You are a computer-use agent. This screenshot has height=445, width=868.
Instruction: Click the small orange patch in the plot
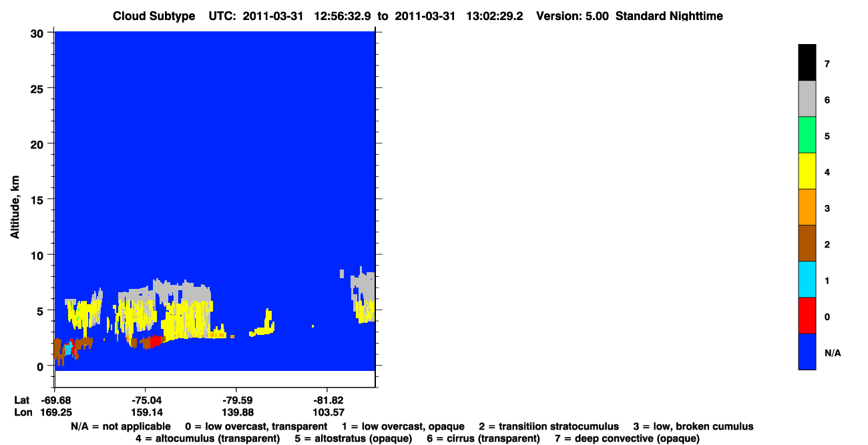point(232,336)
